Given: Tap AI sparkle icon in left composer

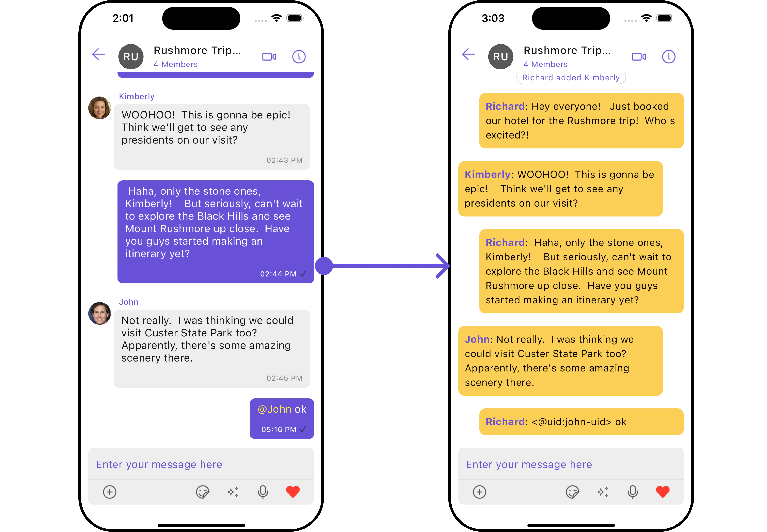Looking at the screenshot, I should [x=233, y=492].
